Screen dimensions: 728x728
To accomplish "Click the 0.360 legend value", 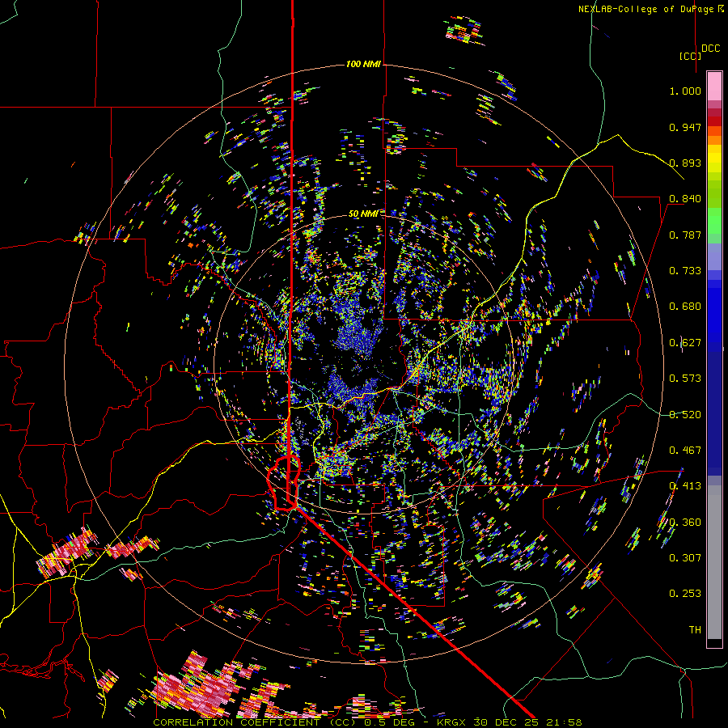I will pos(685,523).
